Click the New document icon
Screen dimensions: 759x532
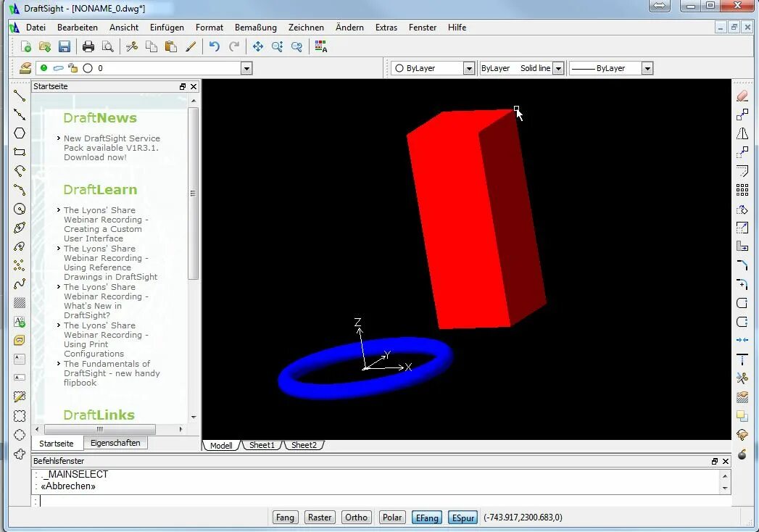pos(25,46)
